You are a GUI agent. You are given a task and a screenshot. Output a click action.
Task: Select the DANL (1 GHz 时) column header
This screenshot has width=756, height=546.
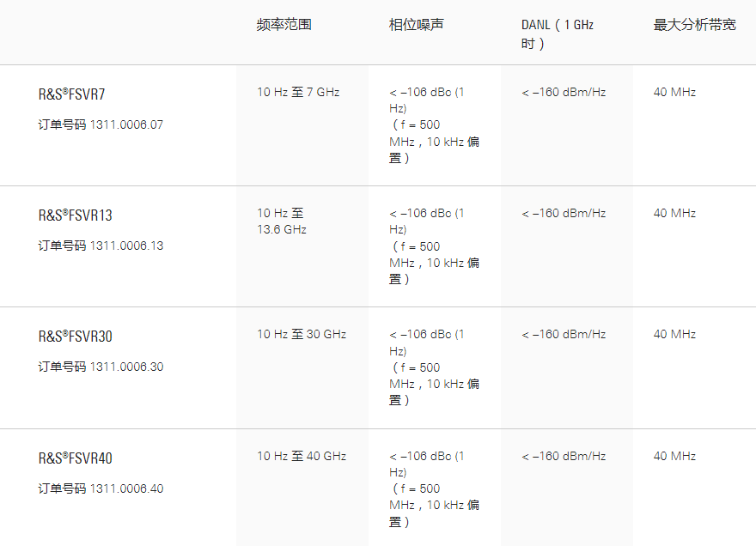pos(557,33)
